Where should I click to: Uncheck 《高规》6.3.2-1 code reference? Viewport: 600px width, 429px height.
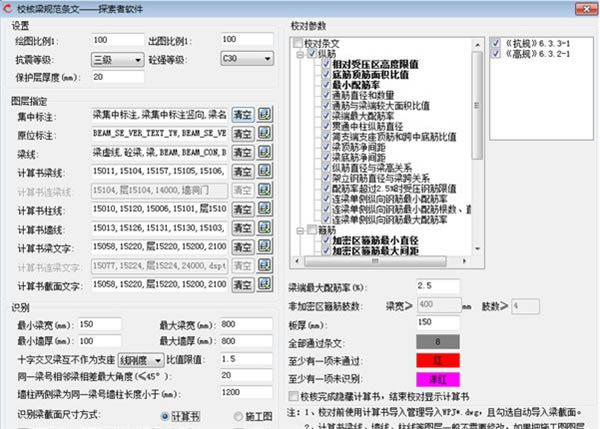(496, 53)
